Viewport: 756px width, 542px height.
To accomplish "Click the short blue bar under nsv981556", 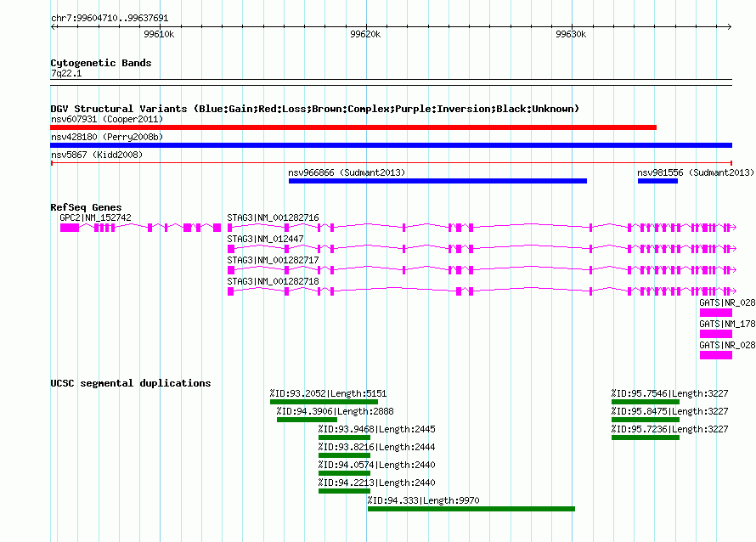I will point(657,181).
